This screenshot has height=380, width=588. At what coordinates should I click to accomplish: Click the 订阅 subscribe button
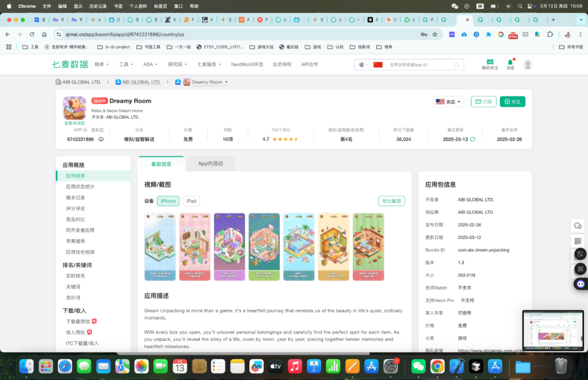483,102
